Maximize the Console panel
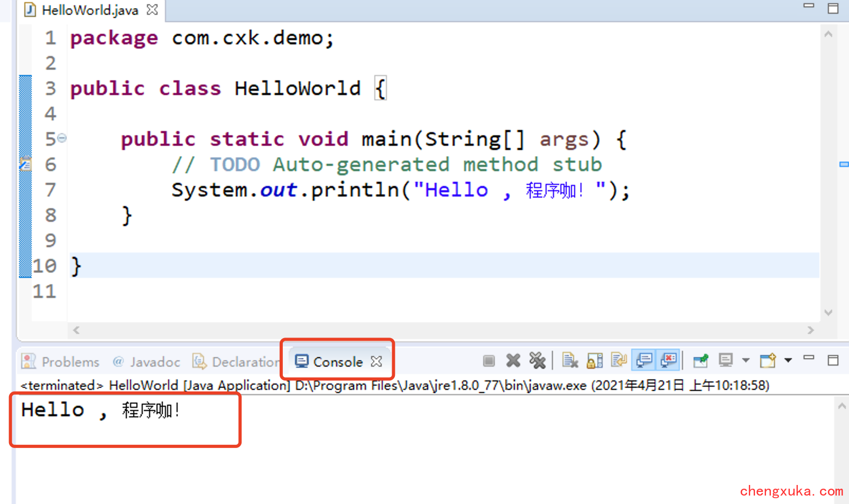This screenshot has width=849, height=504. point(833,360)
